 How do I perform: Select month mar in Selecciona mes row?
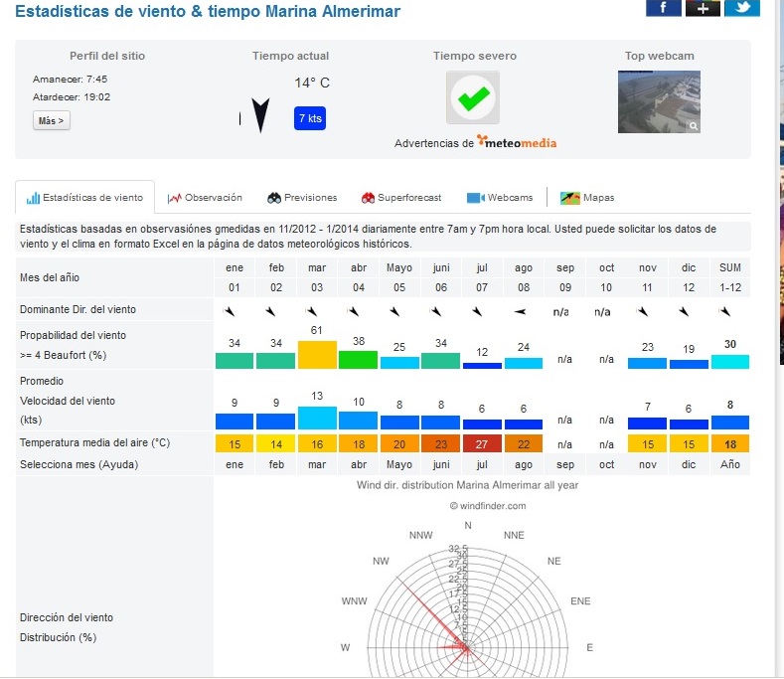317,464
